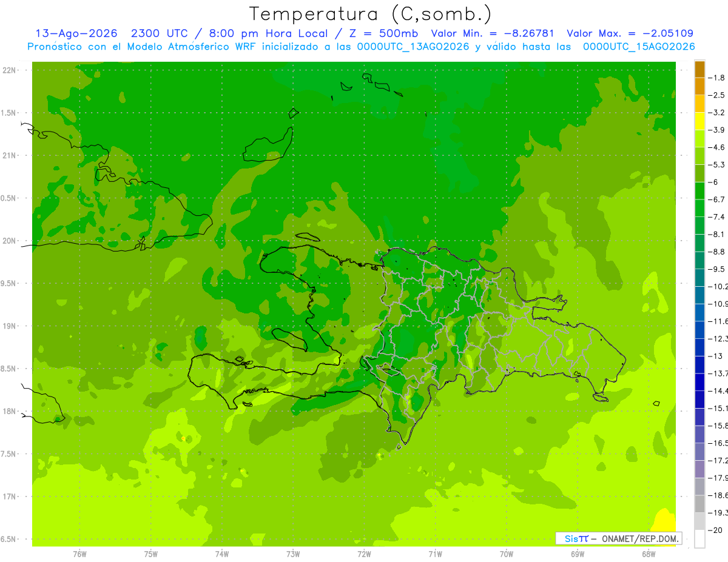This screenshot has height=562, width=728.
Task: Click the '2300 UTC' time text
Action: pyautogui.click(x=160, y=33)
